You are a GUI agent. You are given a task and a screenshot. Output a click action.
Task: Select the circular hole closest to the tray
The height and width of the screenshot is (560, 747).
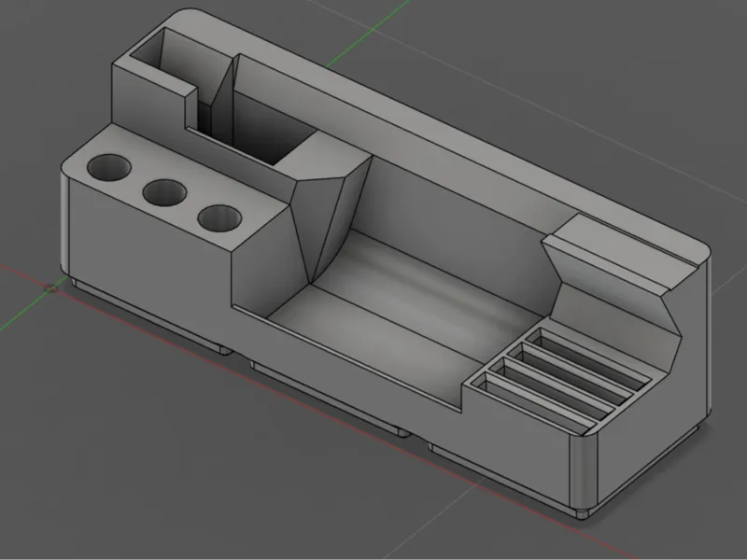tap(219, 218)
